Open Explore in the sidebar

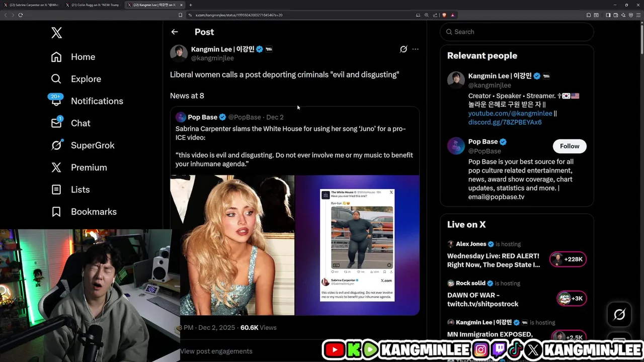(x=76, y=79)
